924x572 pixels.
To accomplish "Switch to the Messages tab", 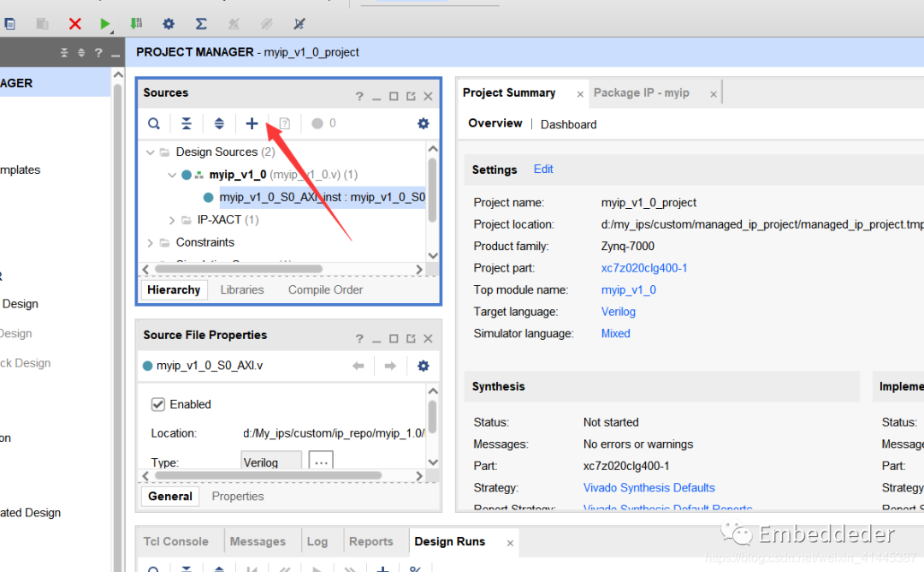I will 258,541.
